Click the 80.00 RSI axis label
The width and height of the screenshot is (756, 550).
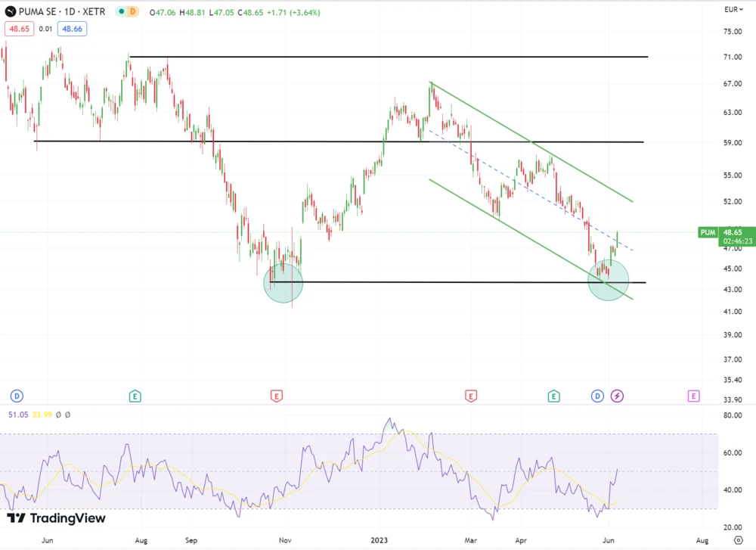pos(733,415)
